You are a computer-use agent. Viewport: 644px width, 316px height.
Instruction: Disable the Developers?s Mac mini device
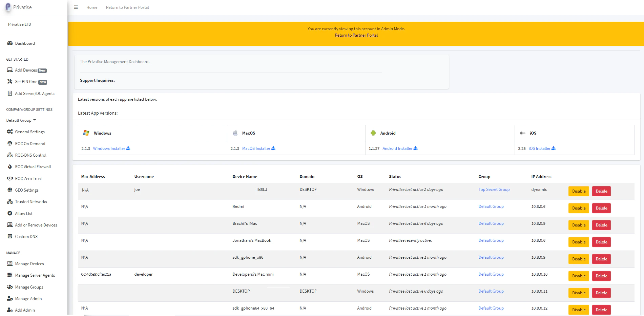579,276
